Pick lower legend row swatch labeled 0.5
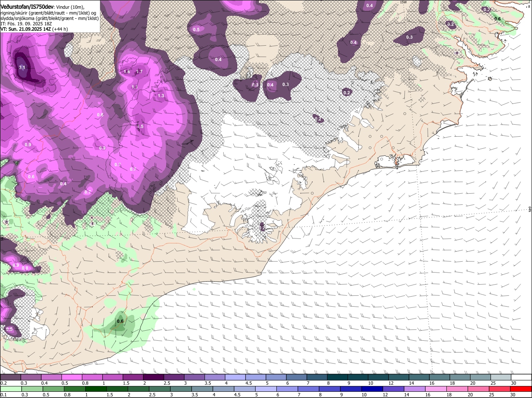532x398 pixels. point(53,389)
